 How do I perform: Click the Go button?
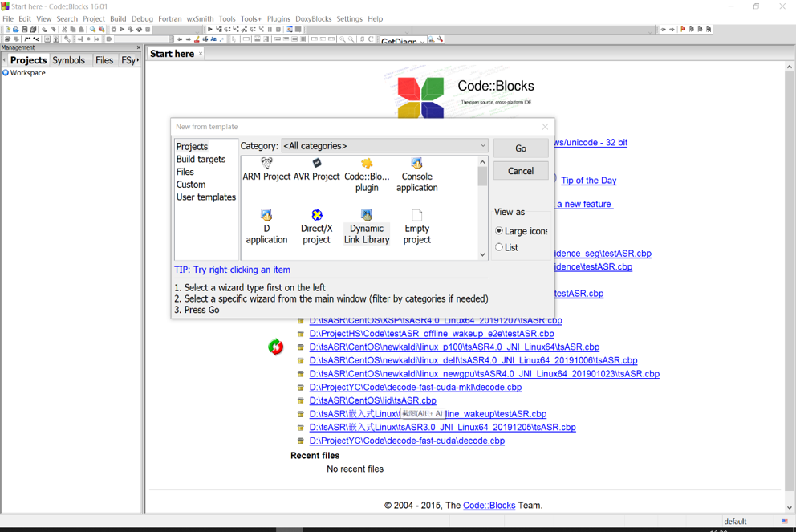pyautogui.click(x=521, y=148)
